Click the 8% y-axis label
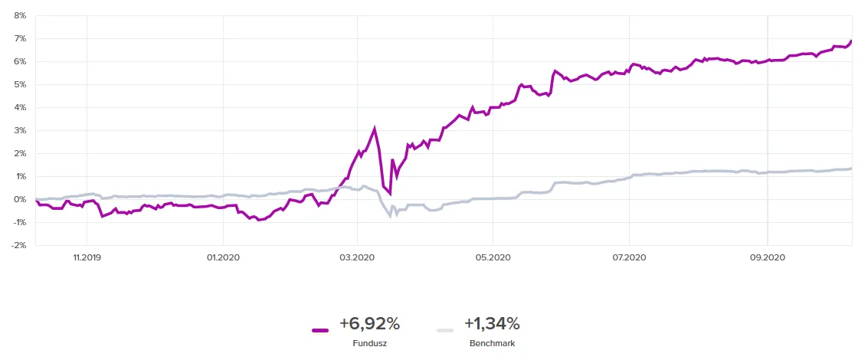The width and height of the screenshot is (868, 360). (x=20, y=15)
